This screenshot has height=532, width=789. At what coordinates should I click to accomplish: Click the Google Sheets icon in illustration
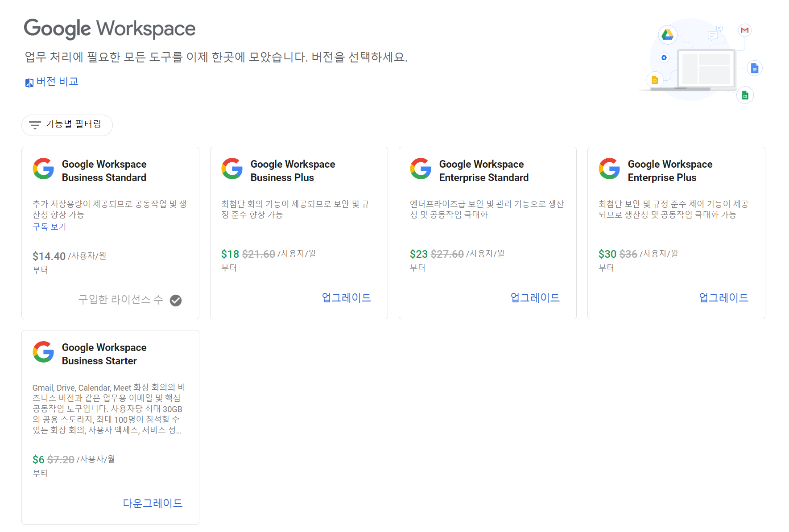[x=745, y=95]
